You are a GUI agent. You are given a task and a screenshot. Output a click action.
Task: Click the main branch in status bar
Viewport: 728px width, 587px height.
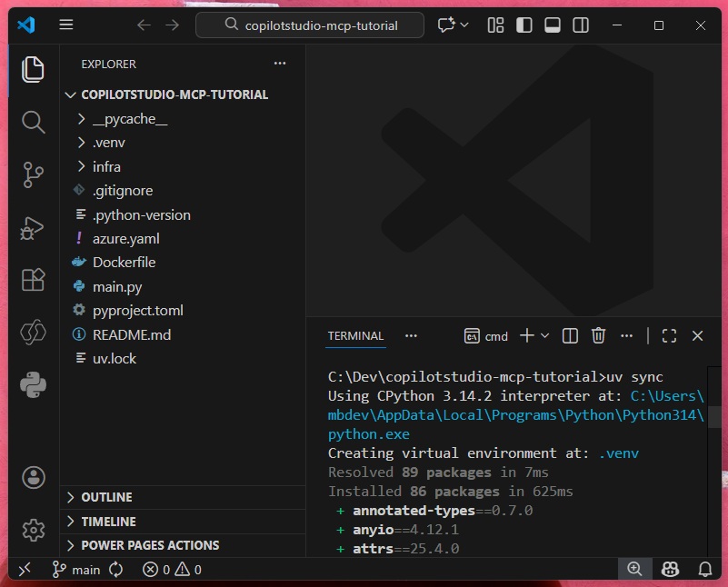[x=76, y=570]
